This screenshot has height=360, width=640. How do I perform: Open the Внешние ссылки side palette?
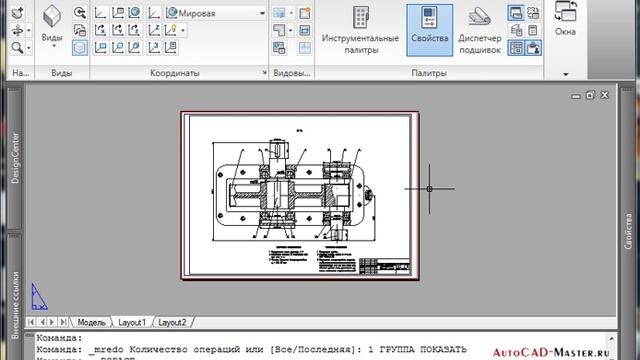15,298
